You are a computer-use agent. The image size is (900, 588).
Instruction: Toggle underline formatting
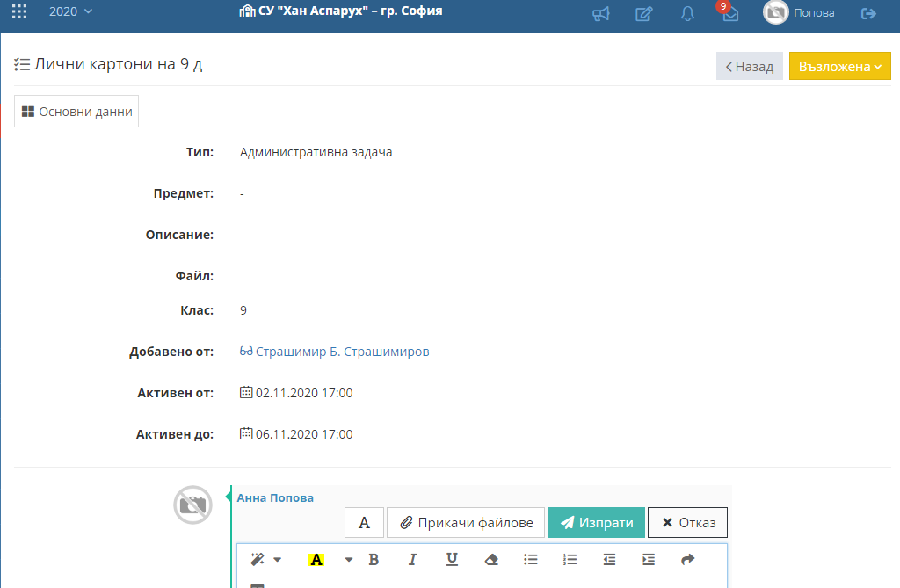452,559
